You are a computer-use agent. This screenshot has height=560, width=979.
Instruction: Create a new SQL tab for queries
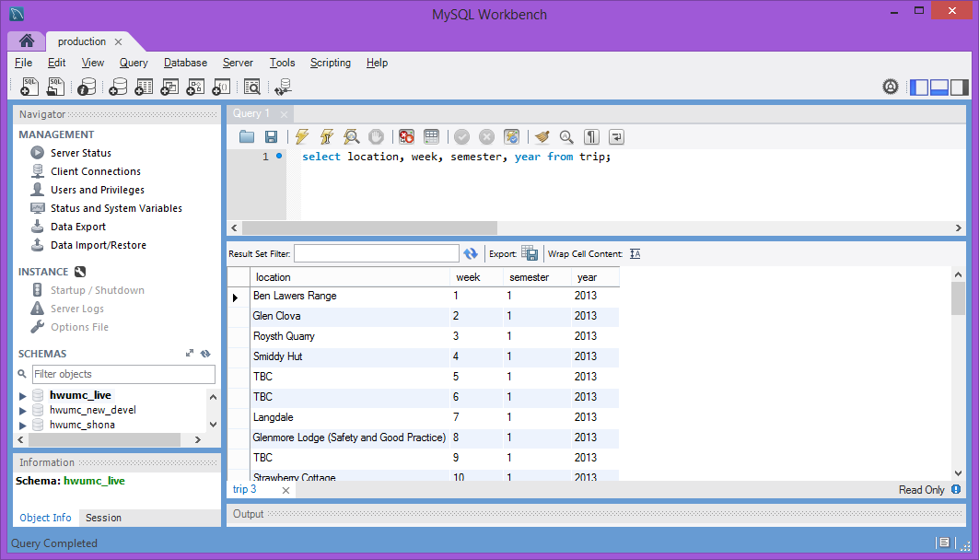(x=29, y=87)
